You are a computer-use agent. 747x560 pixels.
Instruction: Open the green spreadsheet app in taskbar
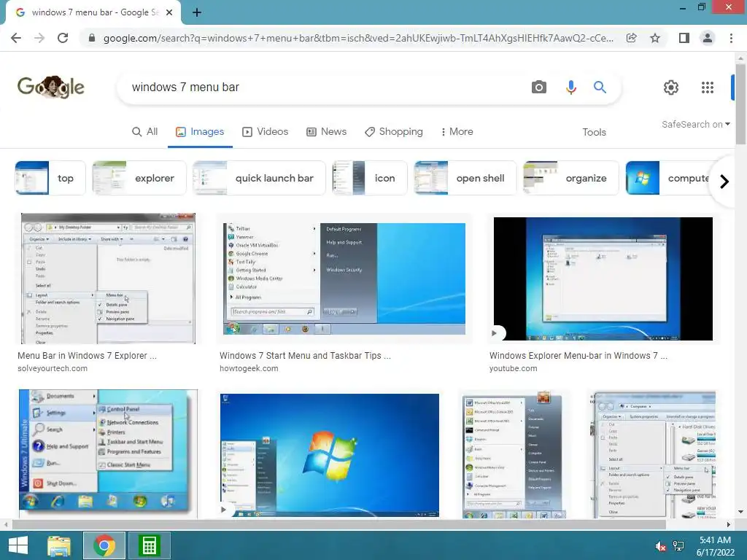tap(150, 545)
